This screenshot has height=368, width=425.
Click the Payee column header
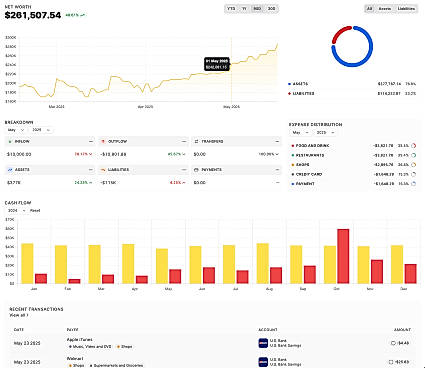coord(72,330)
